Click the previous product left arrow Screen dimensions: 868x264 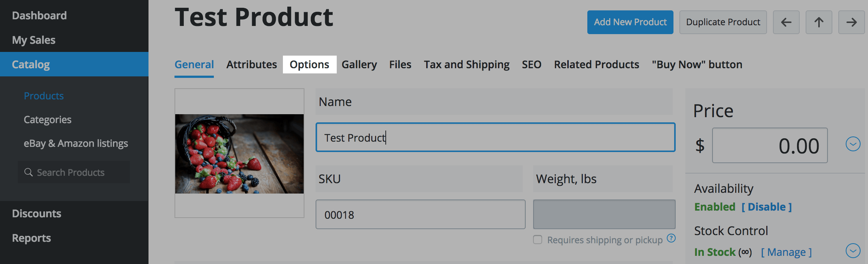coord(786,22)
